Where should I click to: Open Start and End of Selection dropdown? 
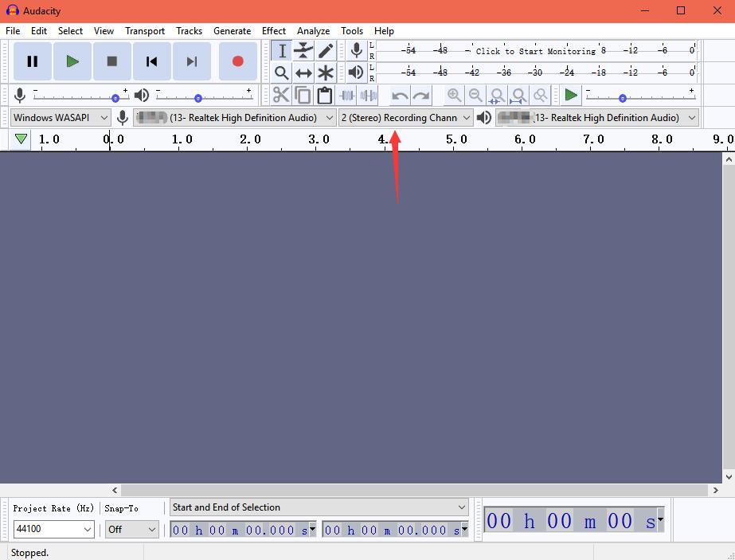coord(319,507)
